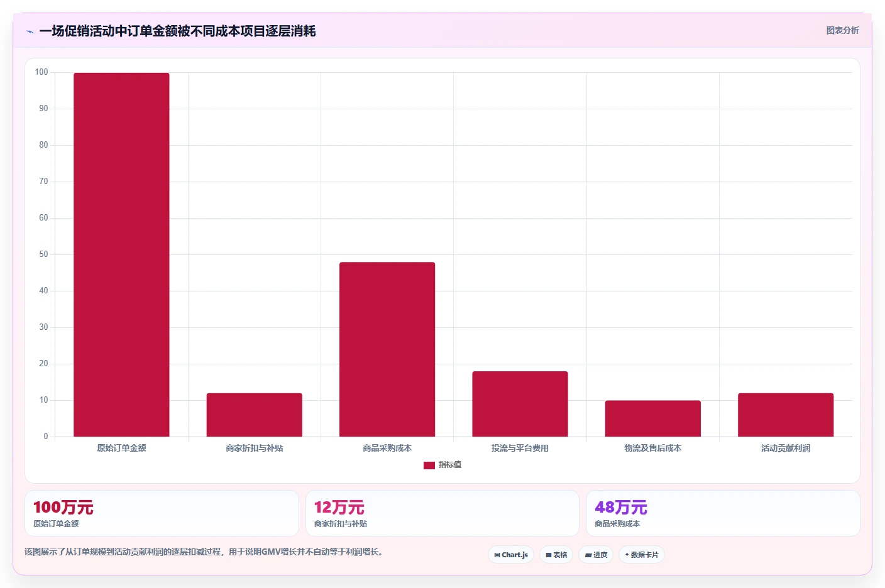Click the 商家折扣与补贴 caption in the second card

pyautogui.click(x=341, y=524)
